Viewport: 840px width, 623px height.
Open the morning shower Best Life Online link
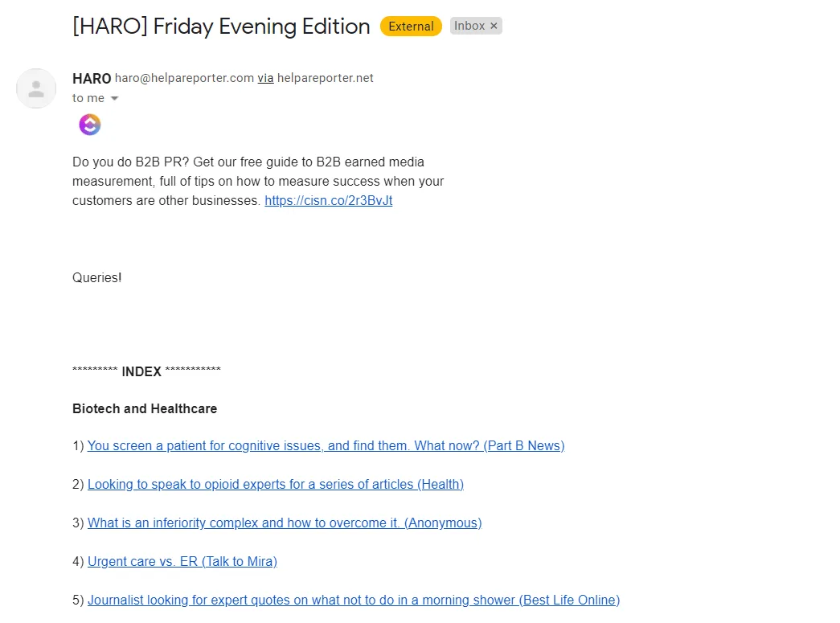pos(354,600)
